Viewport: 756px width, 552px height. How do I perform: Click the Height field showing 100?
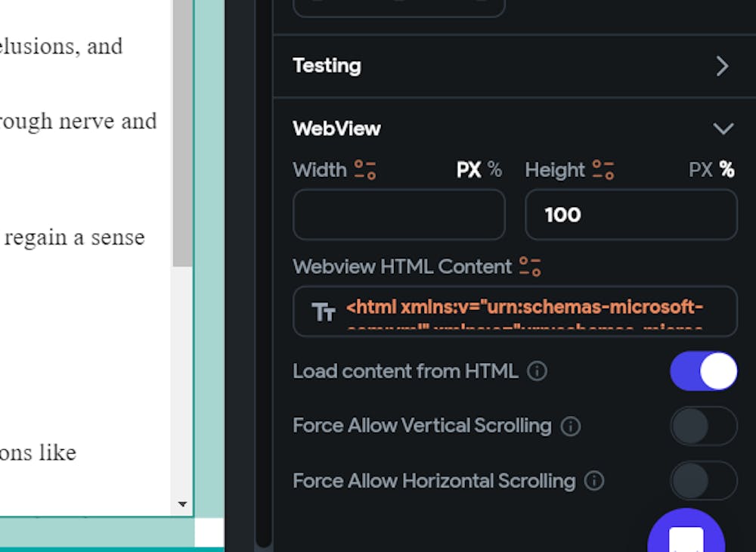pyautogui.click(x=631, y=215)
